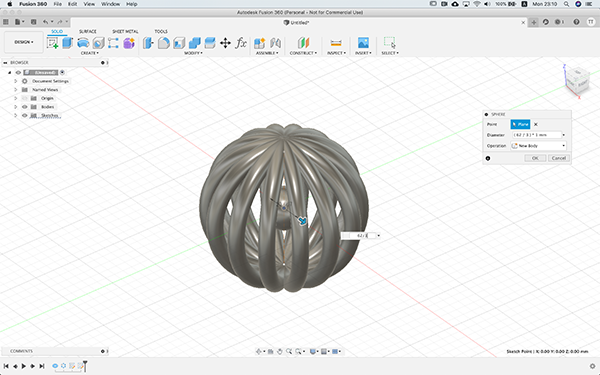The height and width of the screenshot is (375, 600).
Task: Select the New Component tool
Action: [259, 43]
